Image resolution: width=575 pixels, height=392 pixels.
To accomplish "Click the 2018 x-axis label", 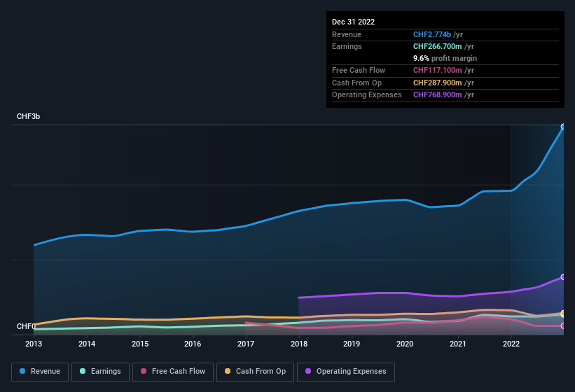I will (299, 344).
